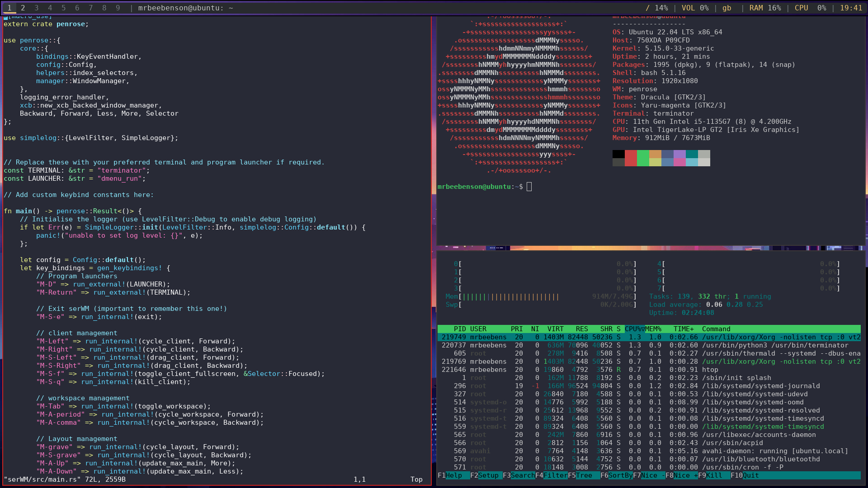Click the CPU 0% status indicator
Image resolution: width=868 pixels, height=488 pixels.
click(x=810, y=8)
